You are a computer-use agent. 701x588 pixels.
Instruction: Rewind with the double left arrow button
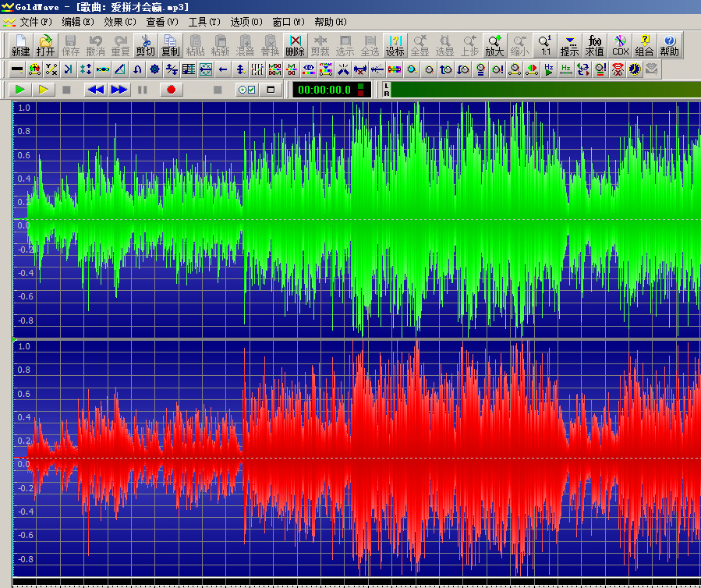[x=95, y=90]
